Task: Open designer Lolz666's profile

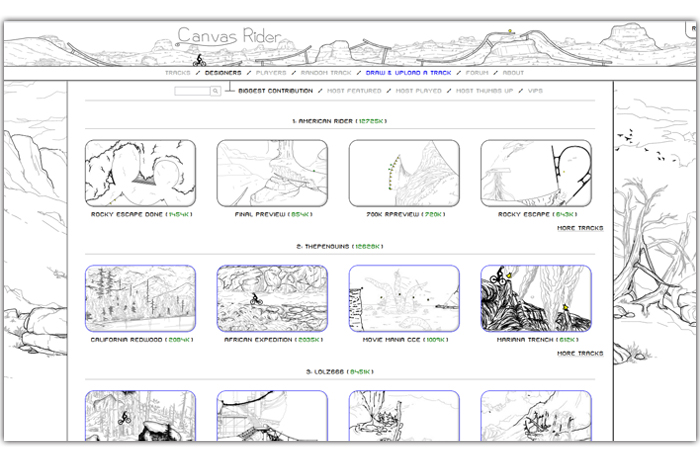Action: pos(329,371)
